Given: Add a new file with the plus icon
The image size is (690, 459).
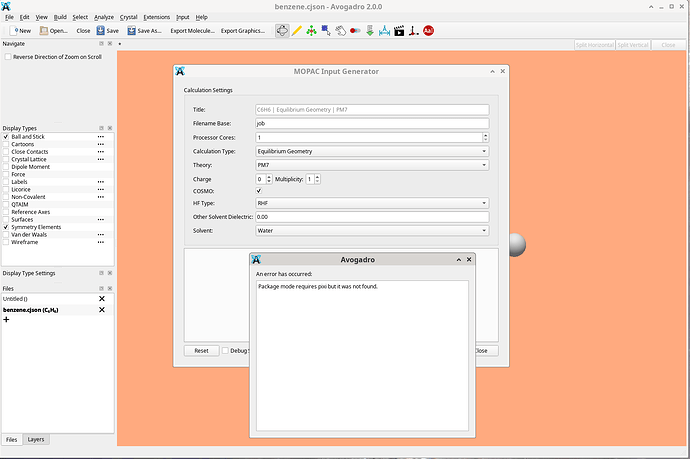Looking at the screenshot, I should [6, 319].
